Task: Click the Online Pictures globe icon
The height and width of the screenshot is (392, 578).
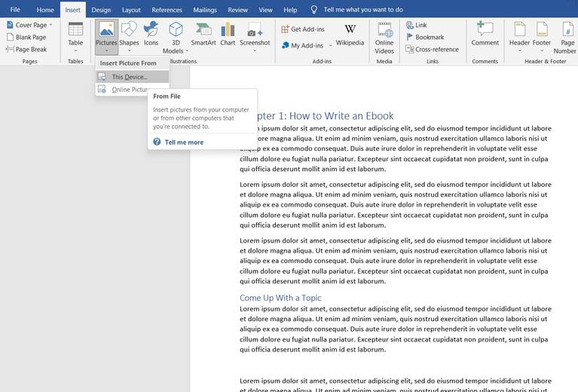Action: click(x=102, y=89)
